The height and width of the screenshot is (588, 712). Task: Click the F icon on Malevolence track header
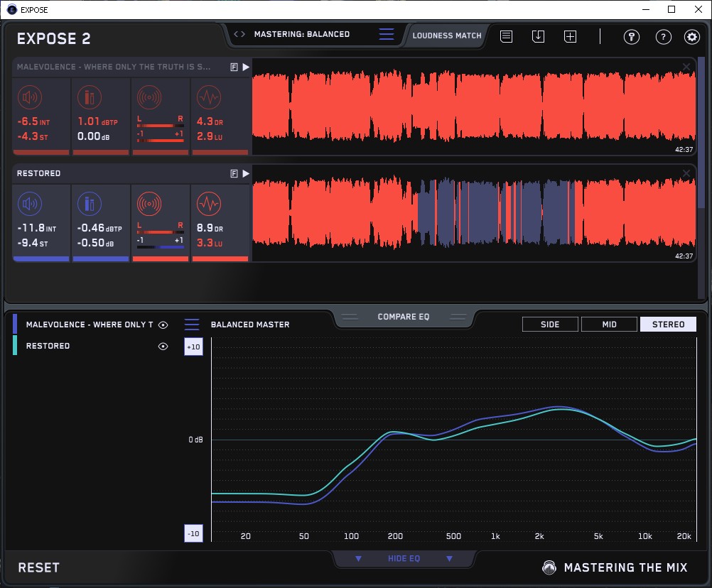coord(234,67)
